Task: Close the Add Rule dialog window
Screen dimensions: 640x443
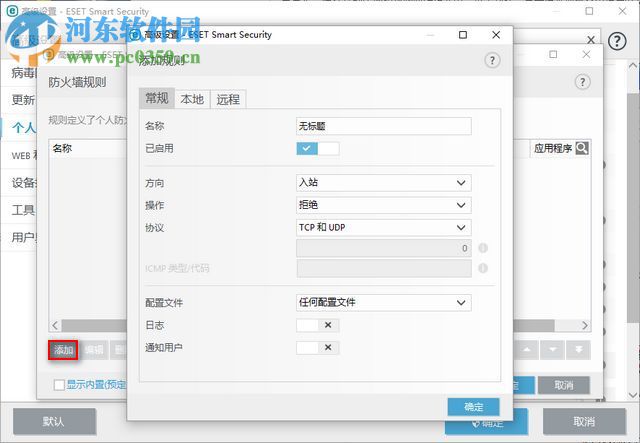Action: pos(496,35)
